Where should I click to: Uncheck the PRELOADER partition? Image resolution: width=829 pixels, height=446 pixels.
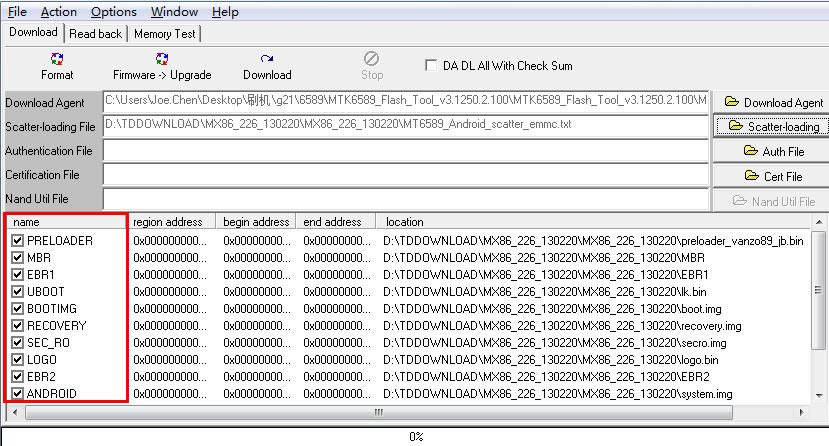point(18,241)
